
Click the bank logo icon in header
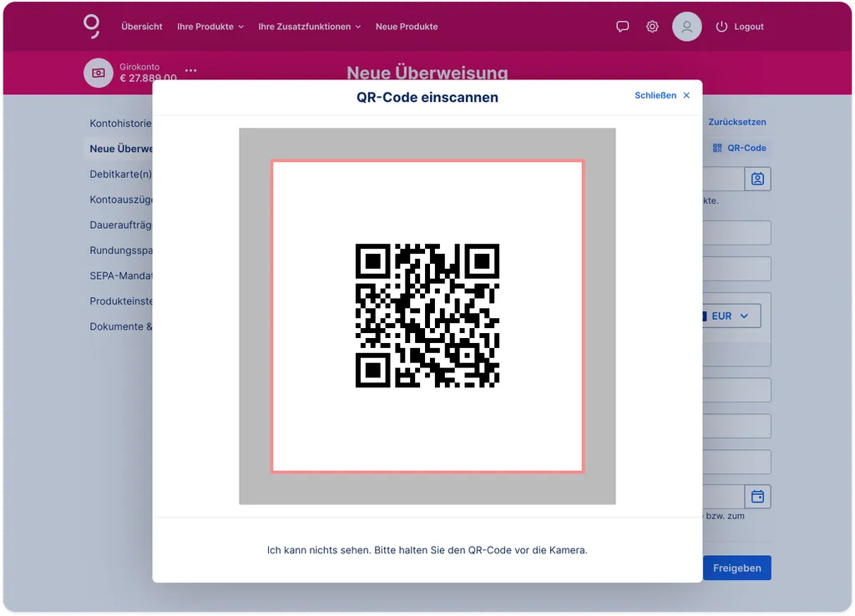pos(92,27)
